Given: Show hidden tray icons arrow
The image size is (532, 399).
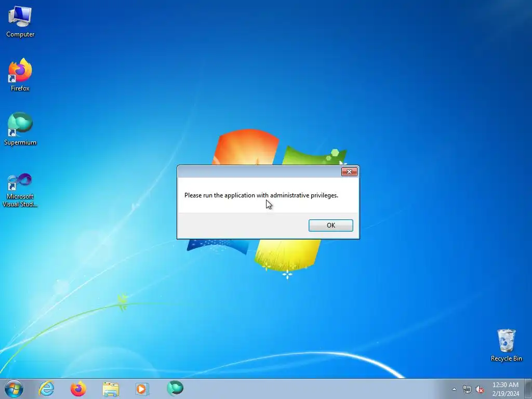Looking at the screenshot, I should click(x=454, y=389).
